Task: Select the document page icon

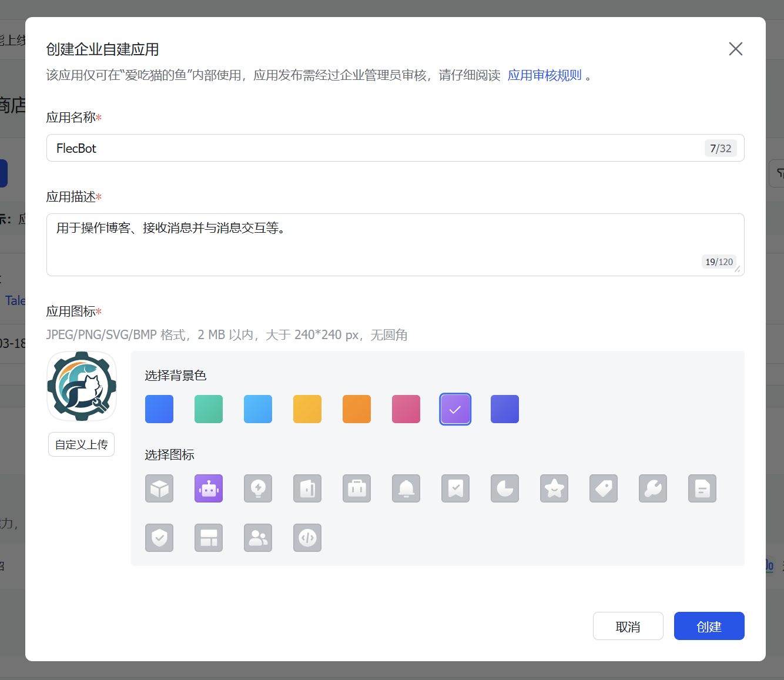Action: coord(702,488)
